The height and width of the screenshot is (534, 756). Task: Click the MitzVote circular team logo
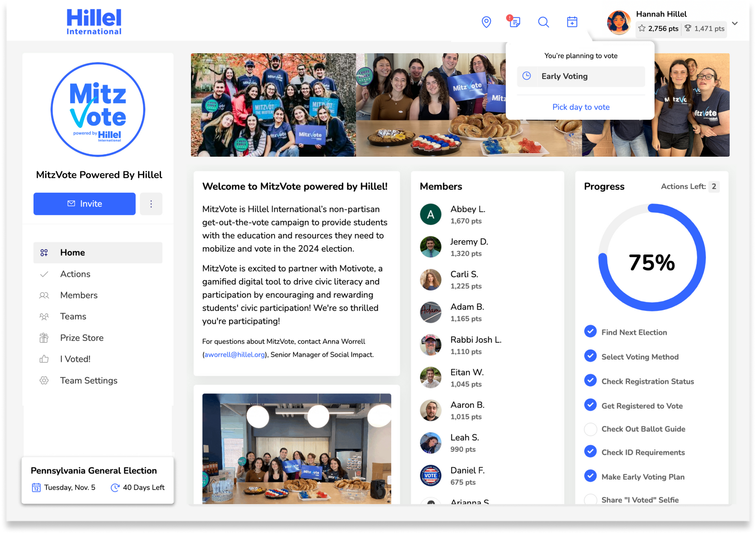pyautogui.click(x=98, y=109)
